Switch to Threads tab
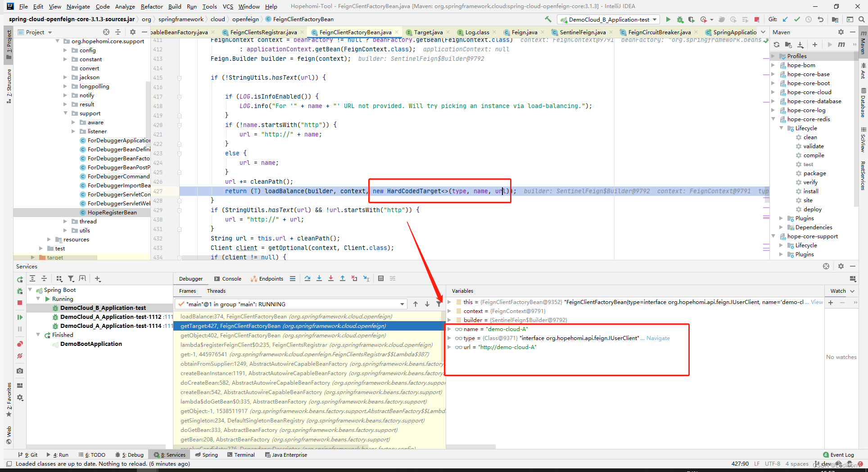The image size is (868, 472). pyautogui.click(x=216, y=291)
